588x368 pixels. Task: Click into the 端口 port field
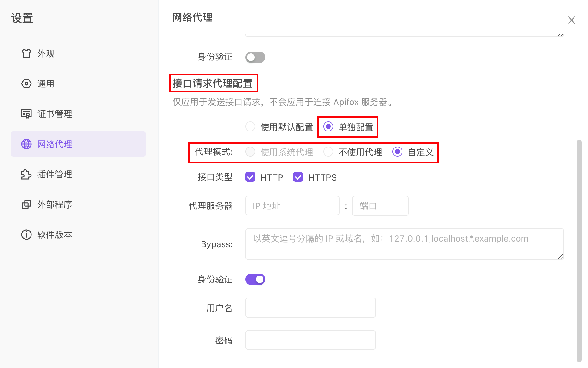click(380, 206)
